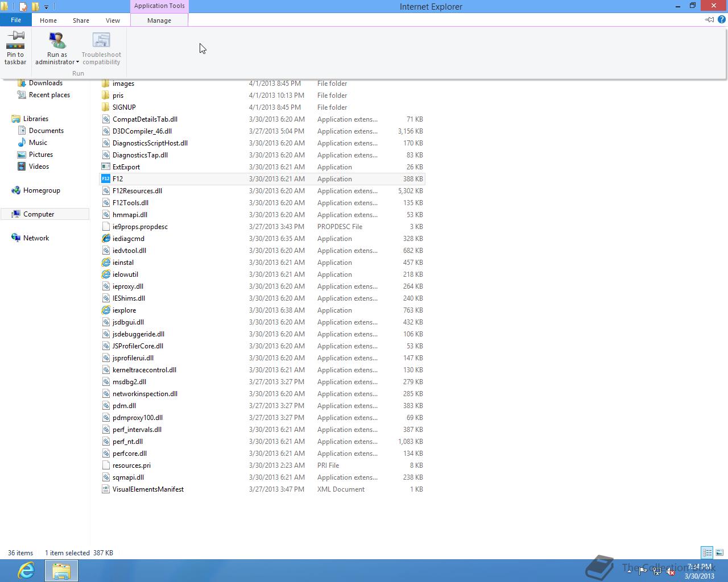This screenshot has width=728, height=582.
Task: Select iedvtool.dll file name
Action: pyautogui.click(x=129, y=251)
